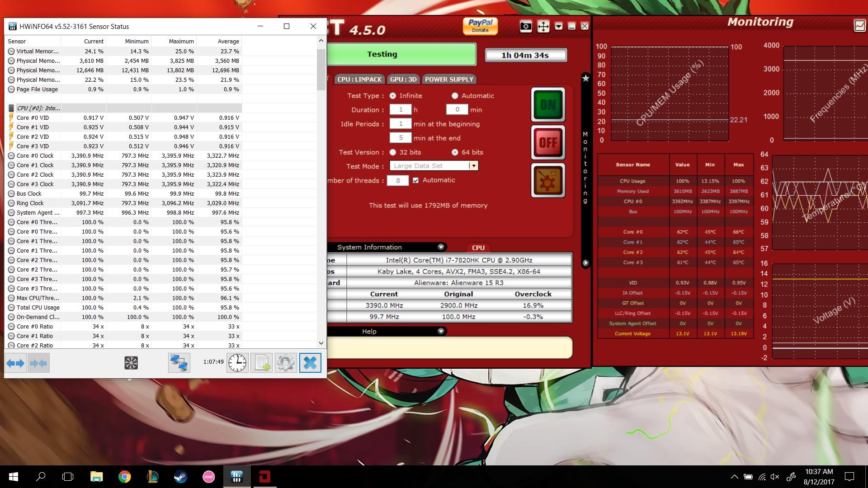Image resolution: width=868 pixels, height=488 pixels.
Task: Open HWiNFO sensor settings gear
Action: click(x=286, y=363)
